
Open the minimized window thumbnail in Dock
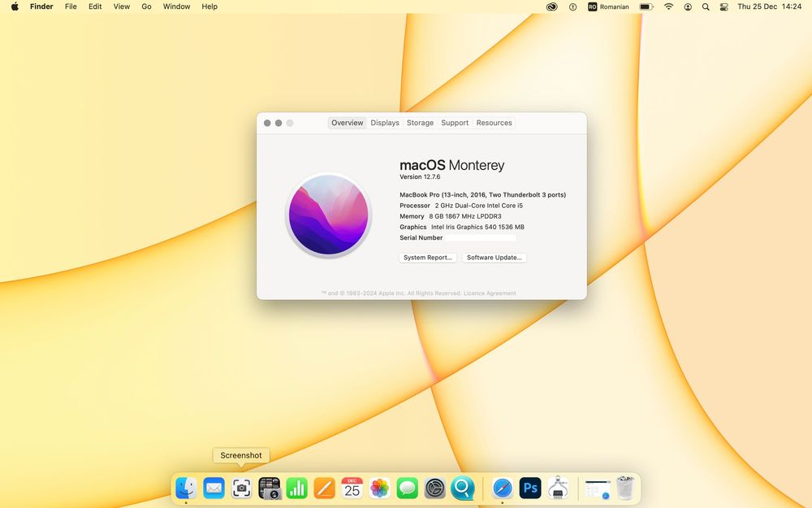[598, 488]
